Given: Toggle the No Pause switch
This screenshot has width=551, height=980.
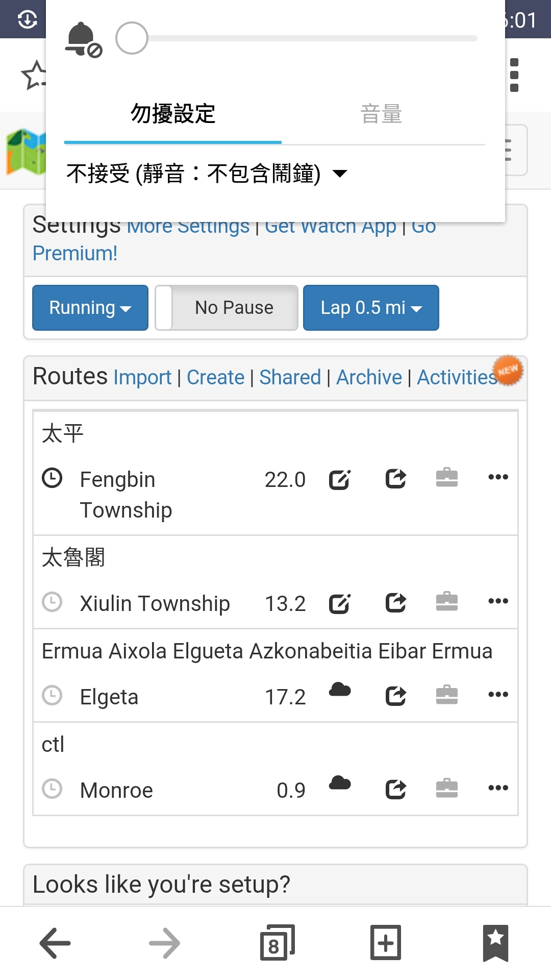Looking at the screenshot, I should [x=227, y=308].
